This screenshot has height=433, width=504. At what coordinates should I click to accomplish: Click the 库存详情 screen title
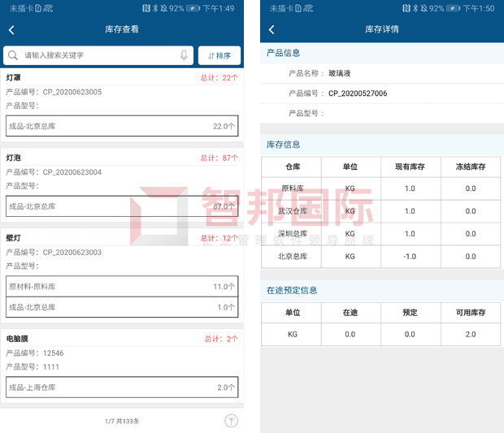(x=382, y=29)
